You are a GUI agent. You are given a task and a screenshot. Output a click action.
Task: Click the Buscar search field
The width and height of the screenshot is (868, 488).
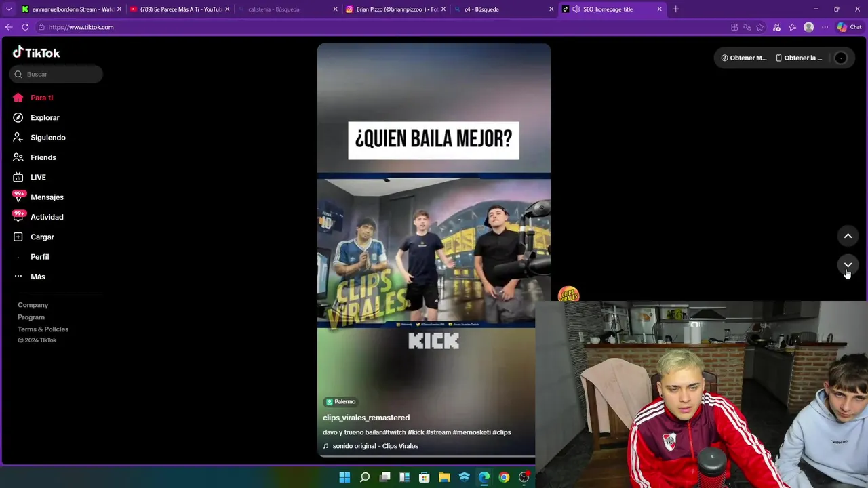tap(56, 74)
